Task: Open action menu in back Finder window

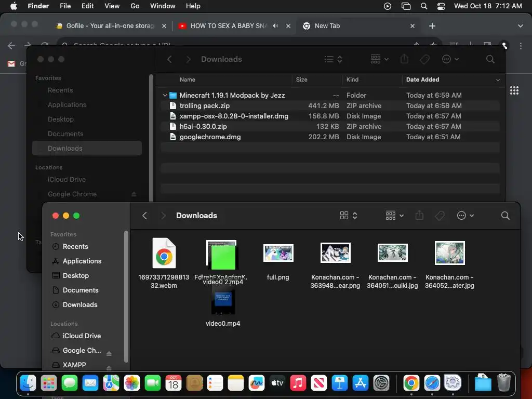Action: [450, 59]
